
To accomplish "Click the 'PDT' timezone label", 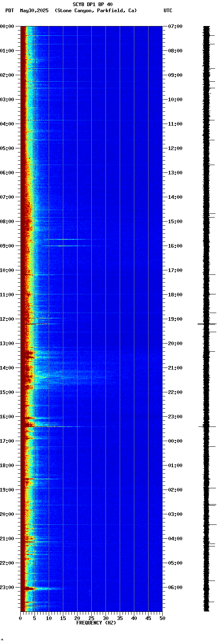I will tap(9, 11).
